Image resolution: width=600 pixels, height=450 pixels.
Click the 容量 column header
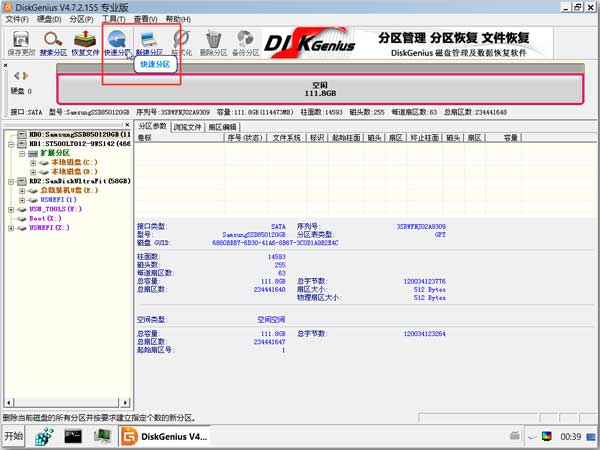(x=504, y=138)
